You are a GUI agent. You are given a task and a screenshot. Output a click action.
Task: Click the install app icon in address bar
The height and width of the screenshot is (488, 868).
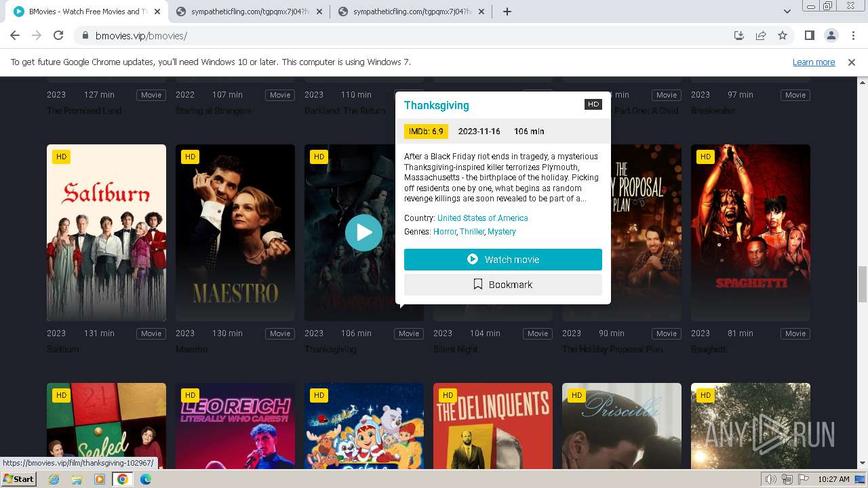pyautogui.click(x=739, y=36)
